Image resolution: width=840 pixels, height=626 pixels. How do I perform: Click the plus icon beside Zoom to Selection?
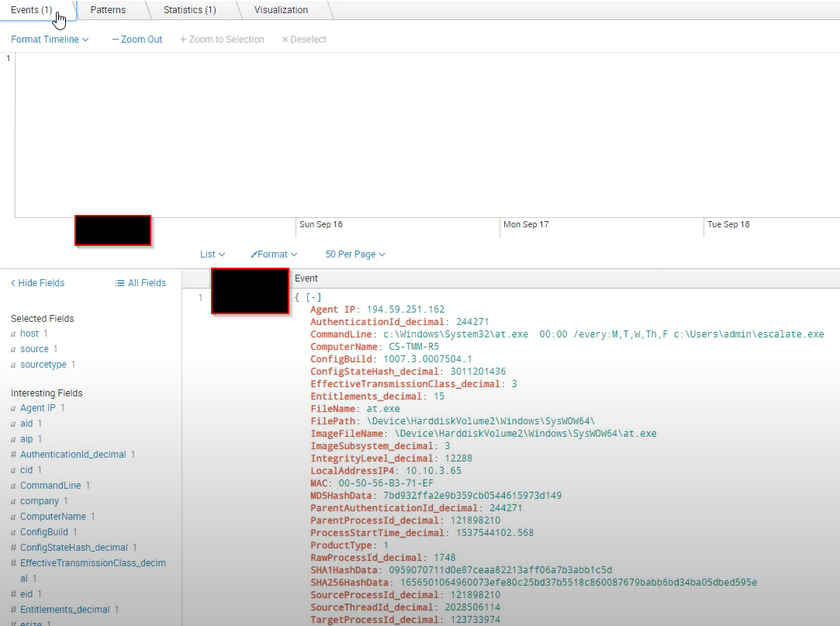point(182,39)
